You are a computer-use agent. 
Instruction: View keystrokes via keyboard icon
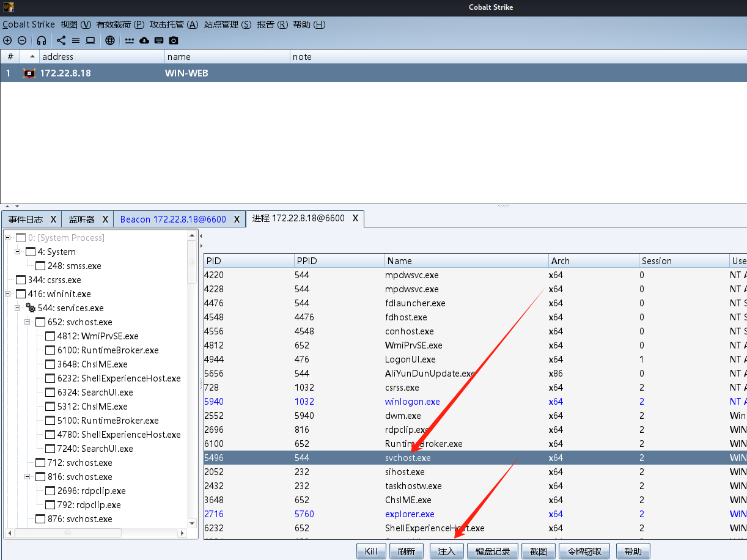click(x=159, y=40)
